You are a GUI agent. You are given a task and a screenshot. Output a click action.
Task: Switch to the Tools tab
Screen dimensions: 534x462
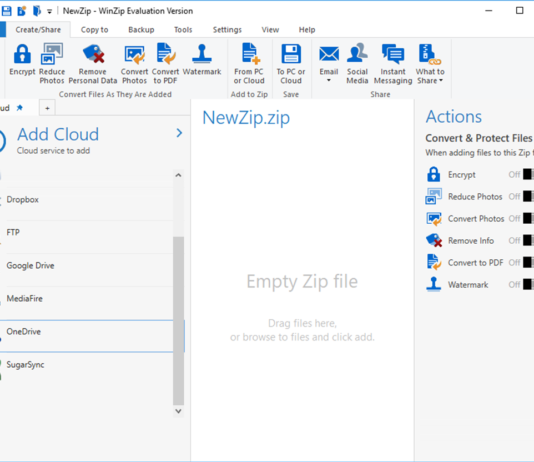183,30
